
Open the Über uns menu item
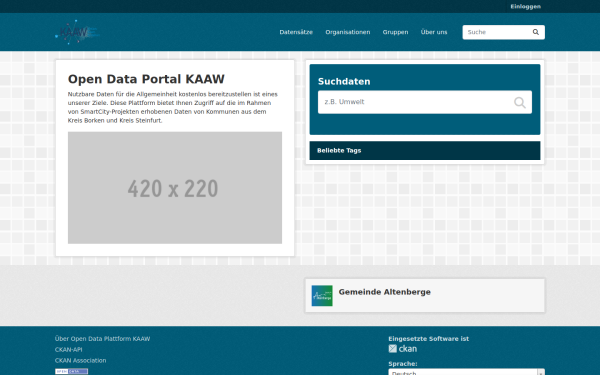[434, 32]
